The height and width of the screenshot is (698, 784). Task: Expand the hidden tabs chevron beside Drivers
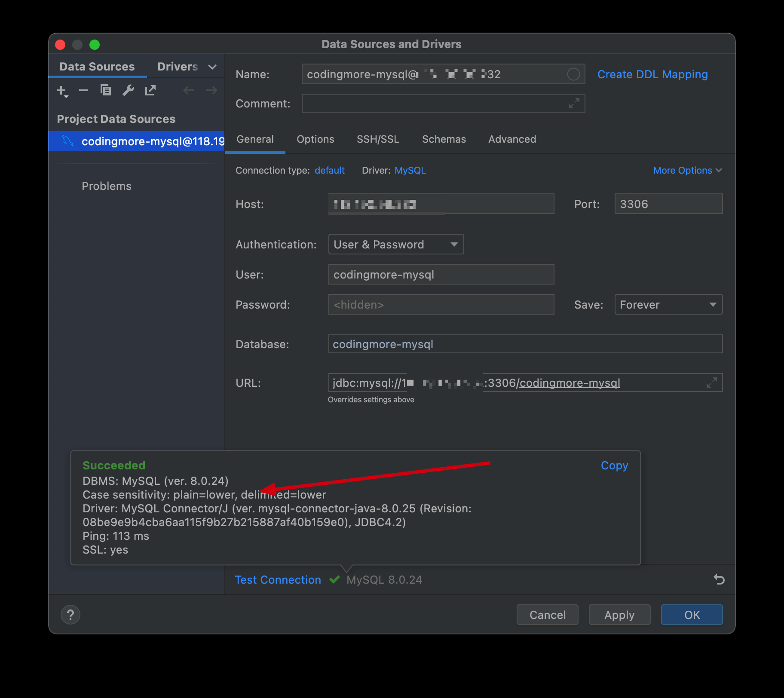tap(212, 67)
